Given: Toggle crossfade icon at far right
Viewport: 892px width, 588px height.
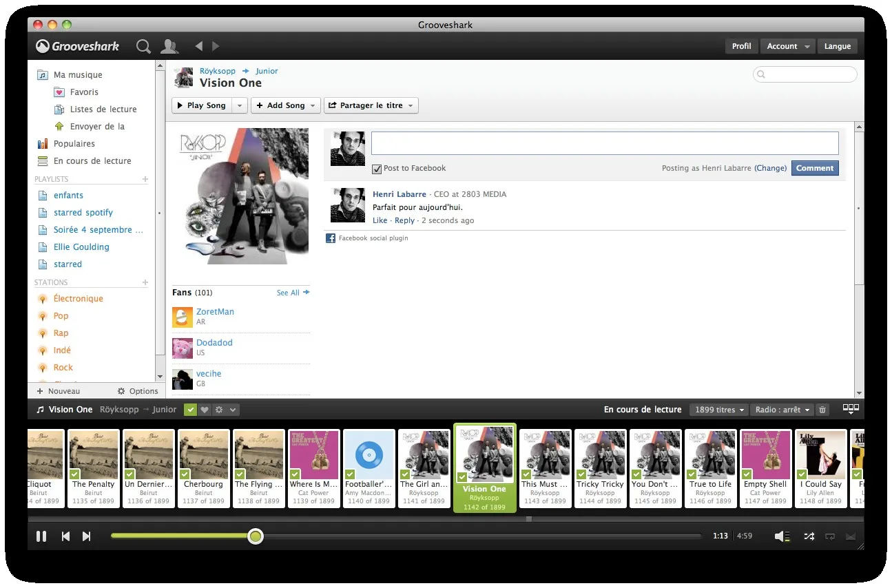Looking at the screenshot, I should [x=851, y=536].
